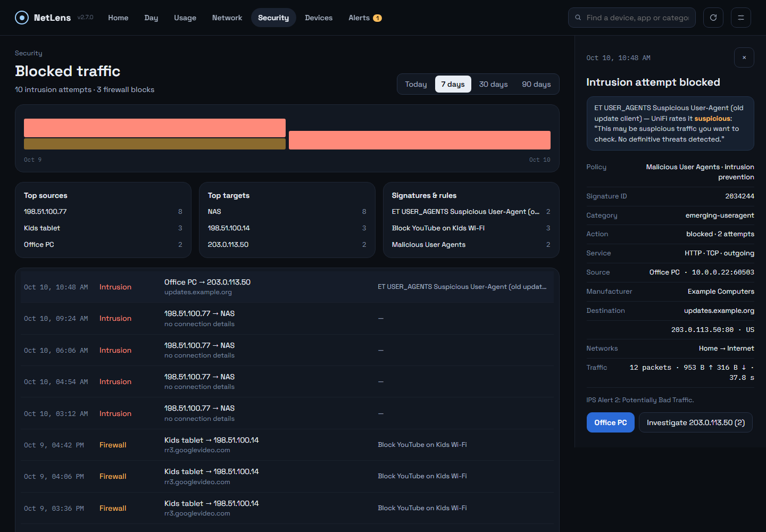Click the blue Office PC button
Image resolution: width=766 pixels, height=532 pixels.
click(611, 422)
